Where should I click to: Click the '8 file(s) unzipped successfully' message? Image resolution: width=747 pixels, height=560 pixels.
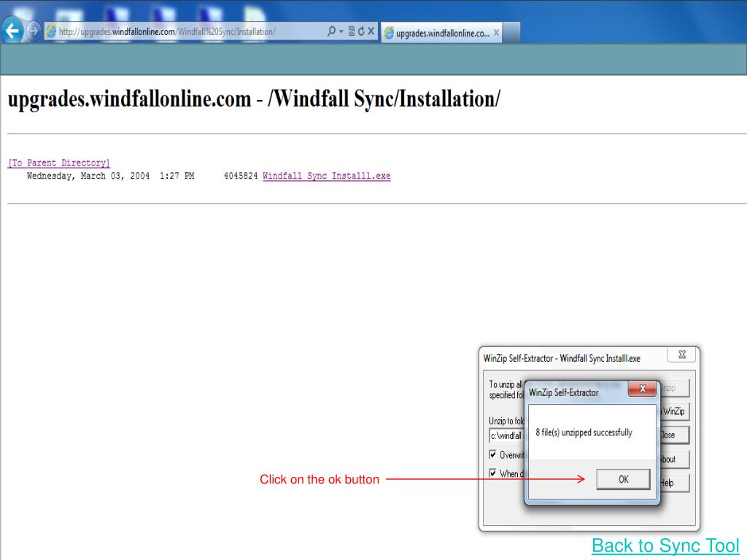coord(584,432)
